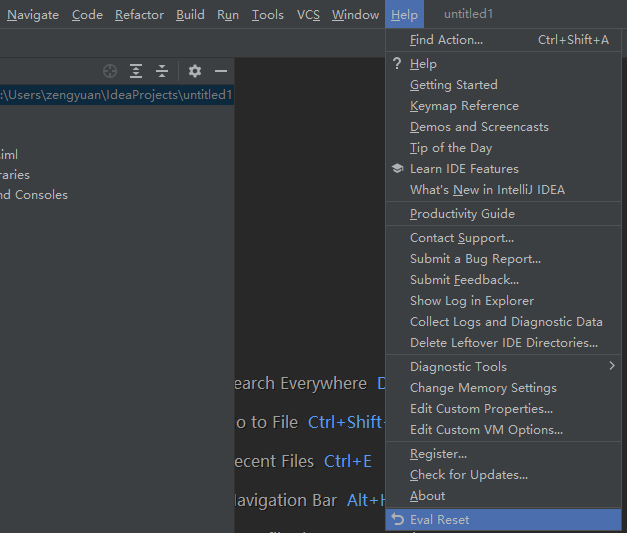Open the Refactor menu

pyautogui.click(x=139, y=15)
